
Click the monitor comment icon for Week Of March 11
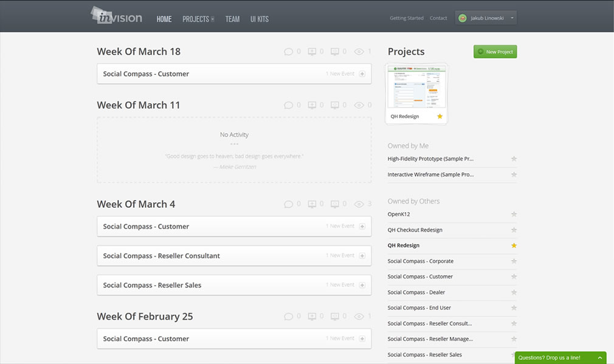[335, 105]
